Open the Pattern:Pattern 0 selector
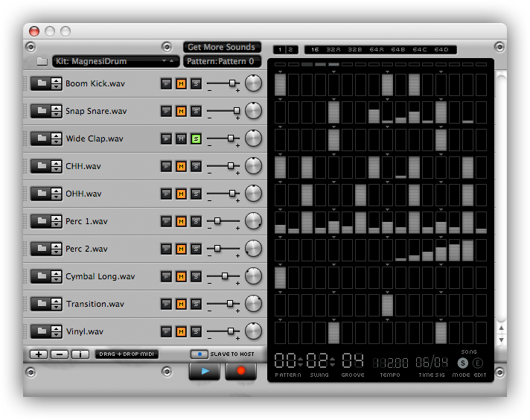 (222, 61)
